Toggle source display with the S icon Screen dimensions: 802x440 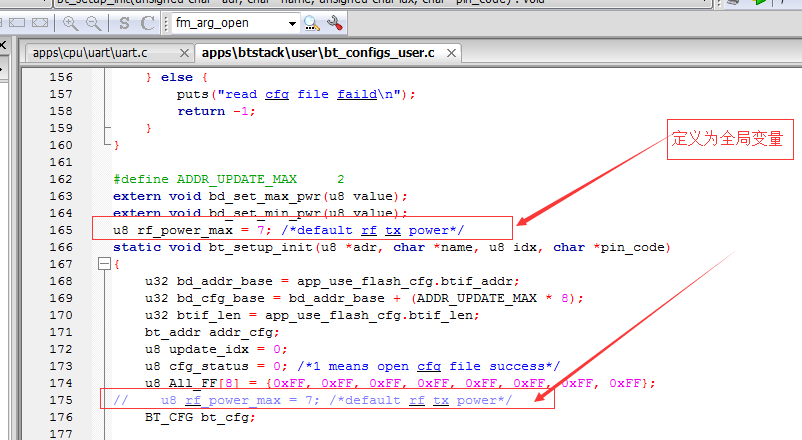click(124, 23)
